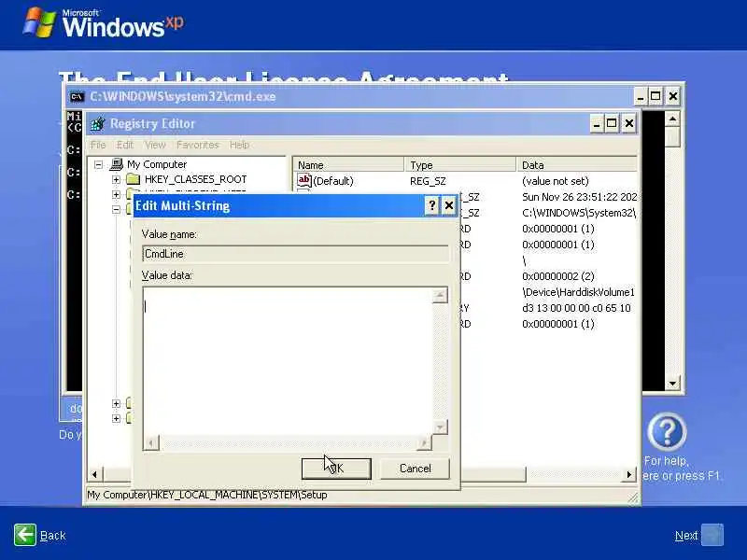Viewport: 747px width, 560px height.
Task: Click the Registry Editor title bar icon
Action: pos(98,124)
